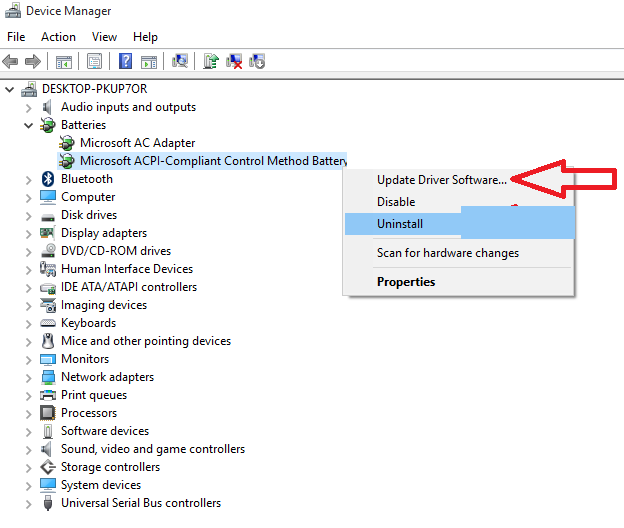624x528 pixels.
Task: Collapse the Batteries category
Action: (x=28, y=126)
